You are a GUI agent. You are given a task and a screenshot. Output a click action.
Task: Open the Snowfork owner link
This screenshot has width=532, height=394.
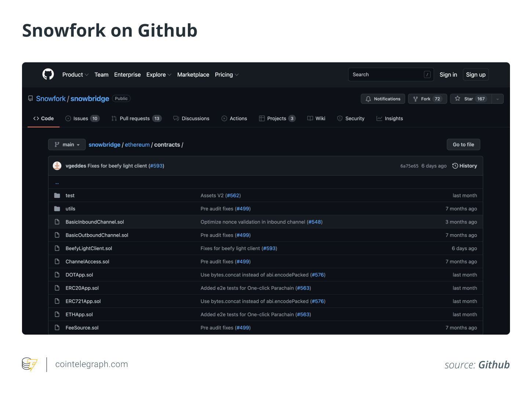point(51,99)
